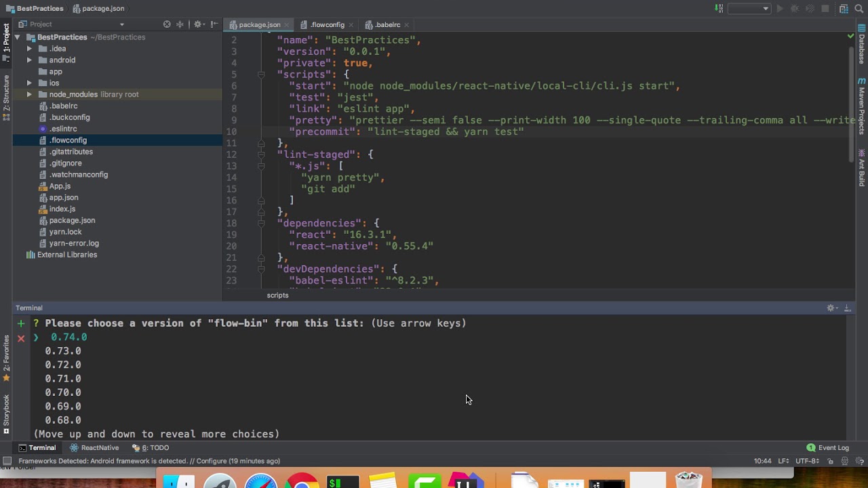The height and width of the screenshot is (488, 868).
Task: Click Run with Coverage icon
Action: point(810,9)
